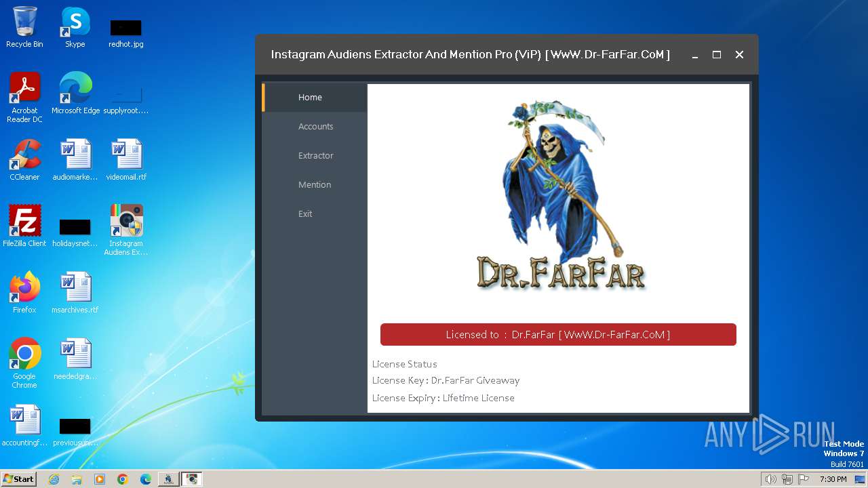Select the Skype desktop shortcut
The height and width of the screenshot is (488, 868).
coord(75,28)
